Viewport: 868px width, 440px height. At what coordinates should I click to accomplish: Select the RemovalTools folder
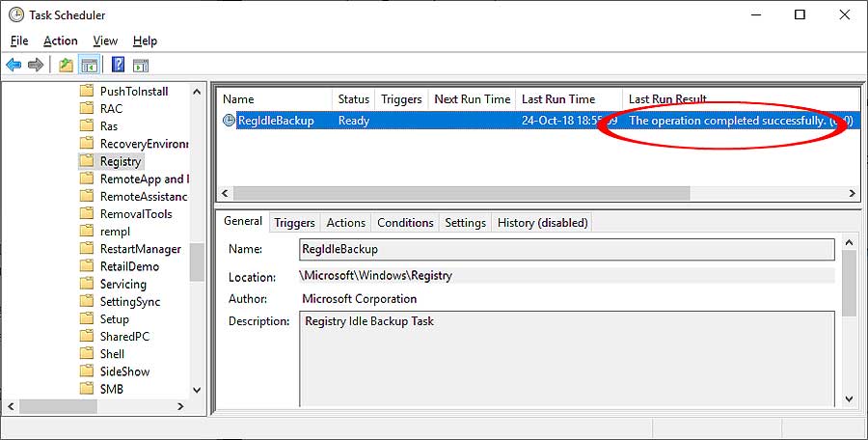pos(136,214)
